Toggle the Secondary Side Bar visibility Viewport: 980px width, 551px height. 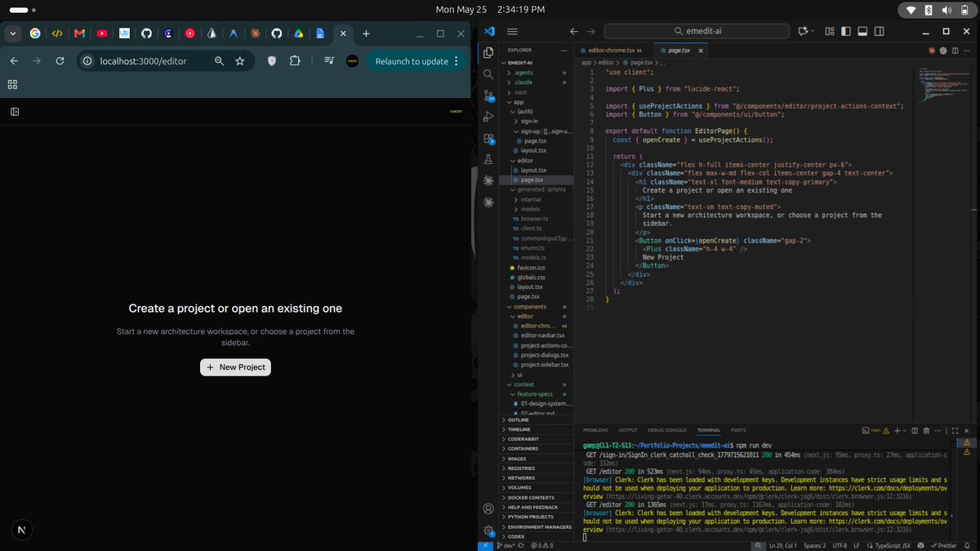[880, 31]
